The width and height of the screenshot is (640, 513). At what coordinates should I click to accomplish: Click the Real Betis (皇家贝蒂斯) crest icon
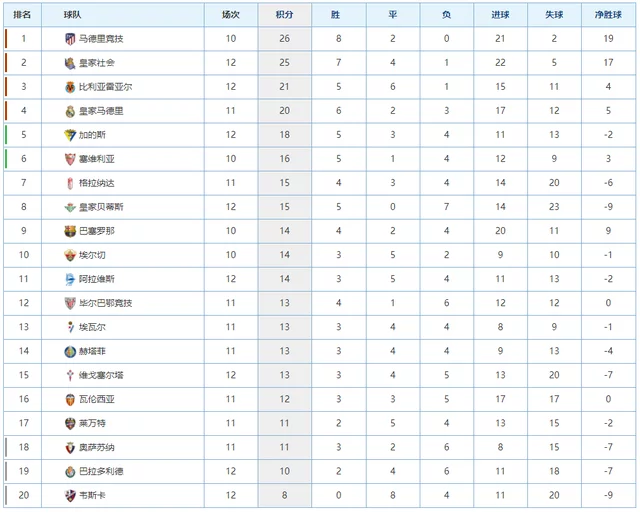tap(70, 207)
